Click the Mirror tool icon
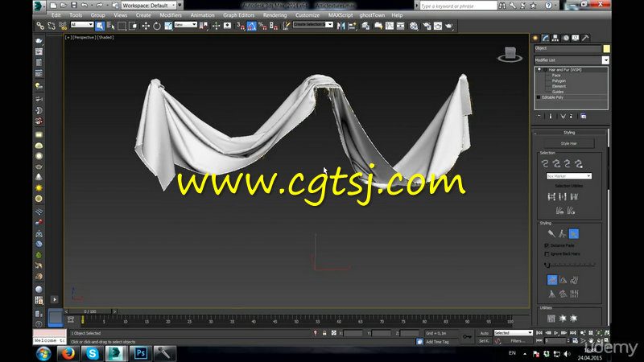Image resolution: width=644 pixels, height=362 pixels. (x=341, y=26)
